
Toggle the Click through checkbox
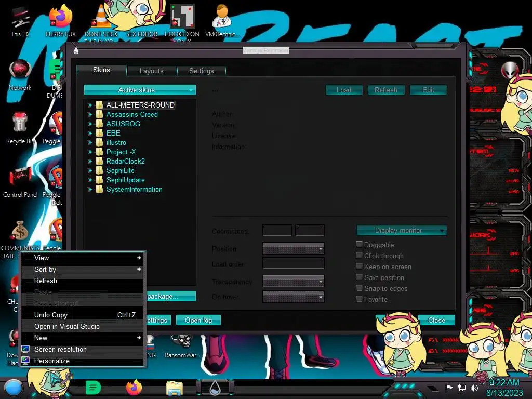(x=359, y=255)
